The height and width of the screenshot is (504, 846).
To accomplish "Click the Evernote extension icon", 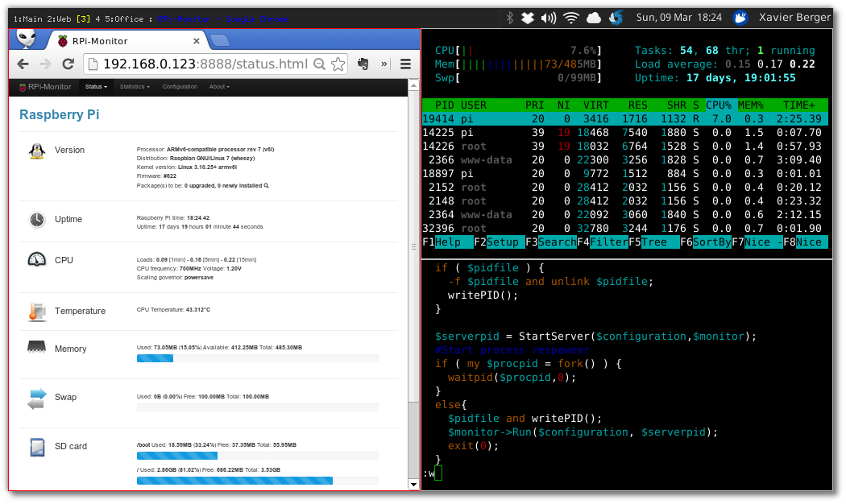I will pyautogui.click(x=363, y=64).
